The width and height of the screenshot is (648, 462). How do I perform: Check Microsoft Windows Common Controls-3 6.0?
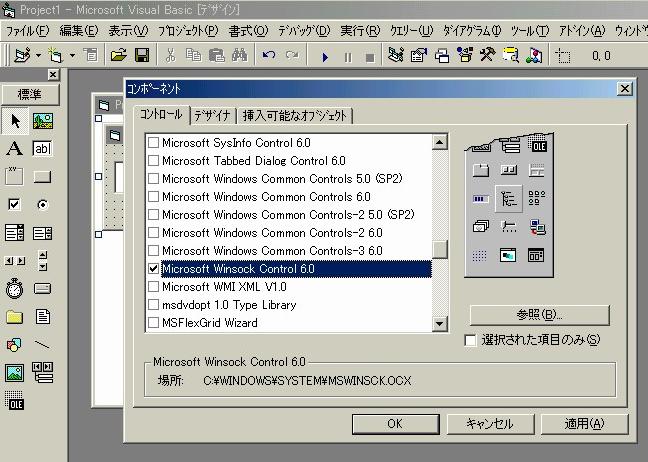[153, 250]
